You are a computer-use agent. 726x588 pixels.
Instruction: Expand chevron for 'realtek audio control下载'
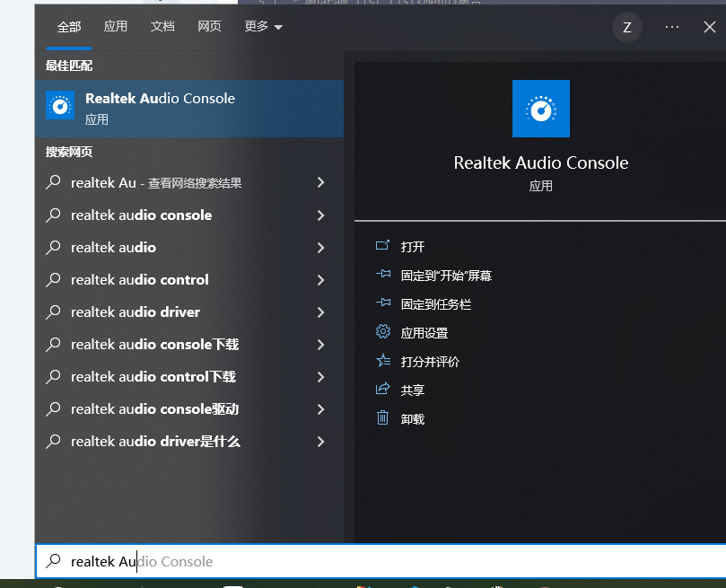click(x=321, y=377)
